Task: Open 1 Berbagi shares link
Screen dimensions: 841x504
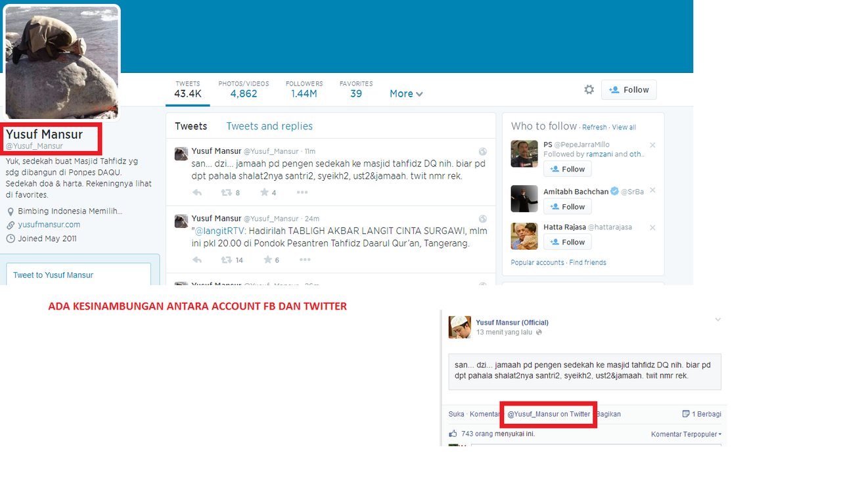Action: pyautogui.click(x=706, y=414)
